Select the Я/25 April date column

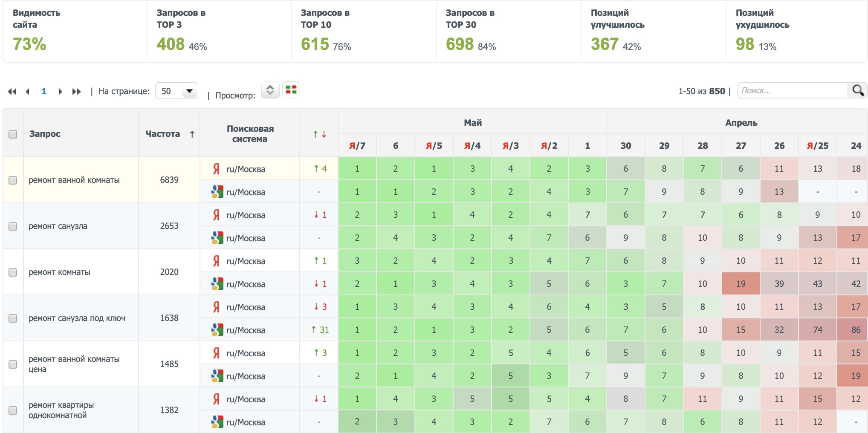(817, 146)
